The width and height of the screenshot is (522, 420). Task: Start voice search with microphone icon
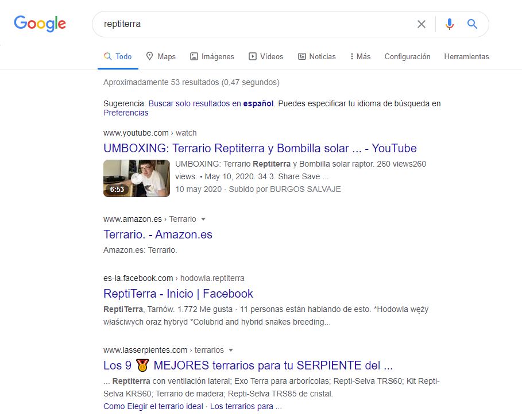point(450,24)
